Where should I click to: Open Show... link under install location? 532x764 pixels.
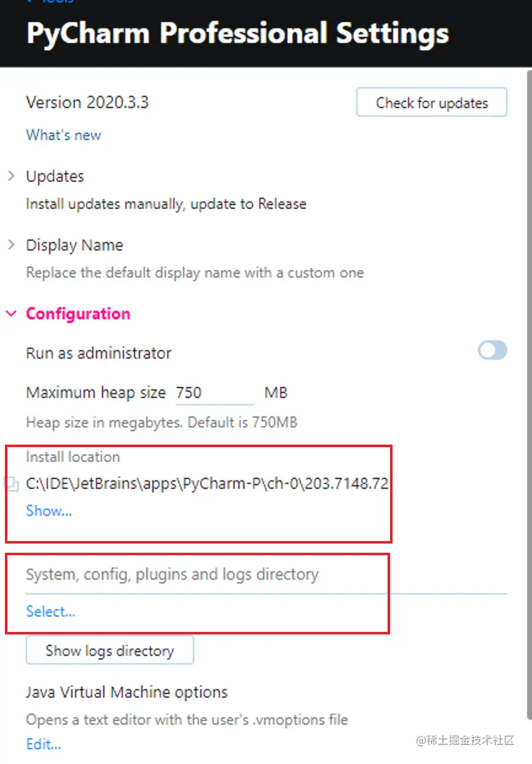coord(49,511)
